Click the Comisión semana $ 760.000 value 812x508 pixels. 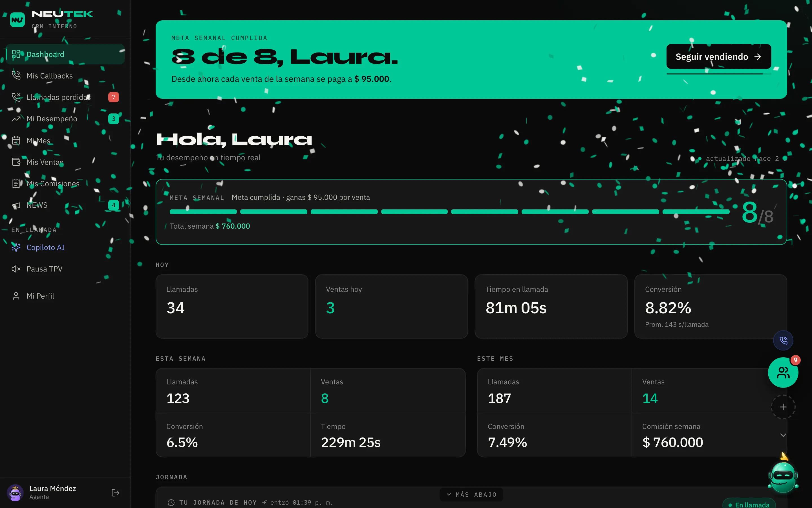point(673,442)
